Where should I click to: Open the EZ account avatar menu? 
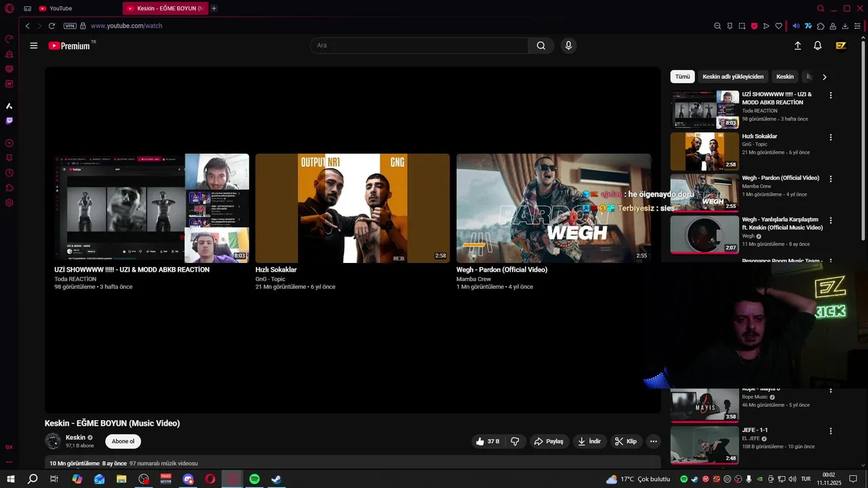click(841, 45)
